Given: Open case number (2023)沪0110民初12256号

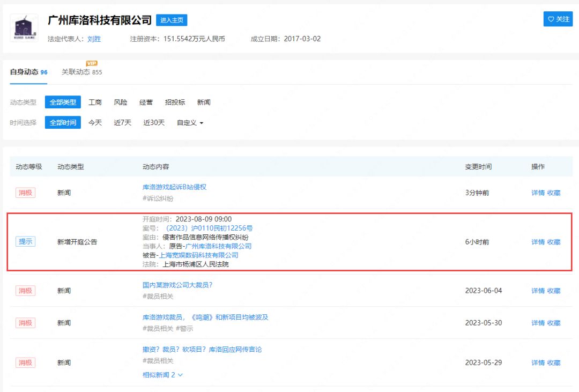Looking at the screenshot, I should click(209, 228).
